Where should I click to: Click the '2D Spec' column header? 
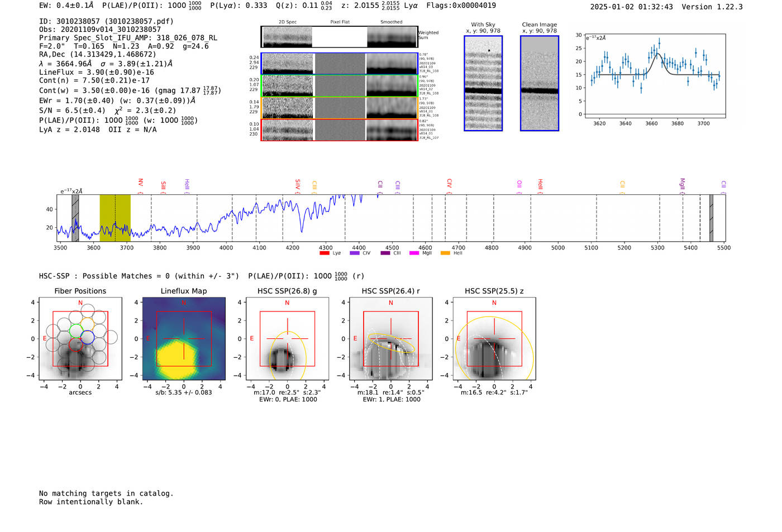coord(288,22)
